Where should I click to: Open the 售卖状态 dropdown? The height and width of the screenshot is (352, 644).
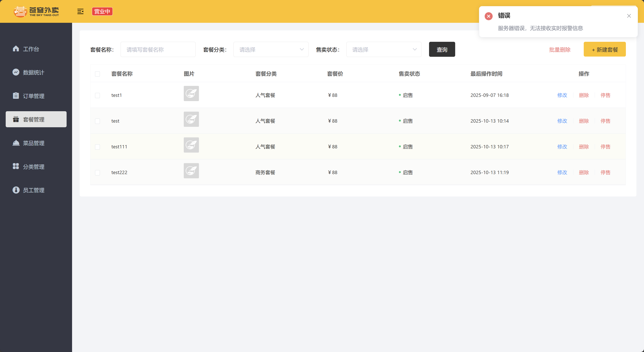[384, 50]
